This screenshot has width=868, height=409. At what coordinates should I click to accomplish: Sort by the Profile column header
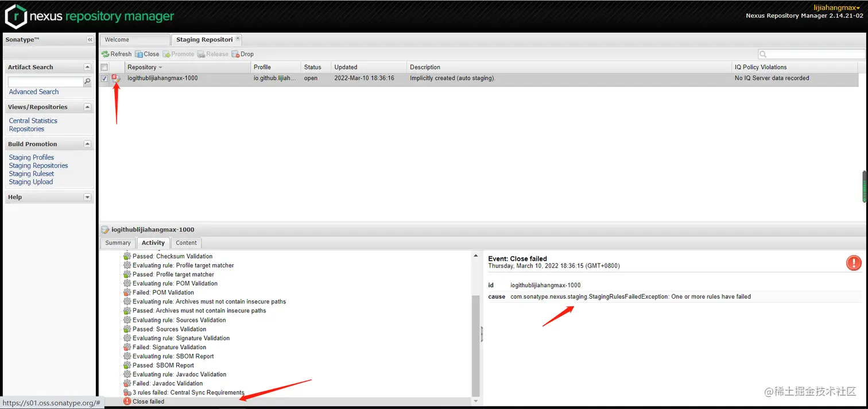pos(276,67)
